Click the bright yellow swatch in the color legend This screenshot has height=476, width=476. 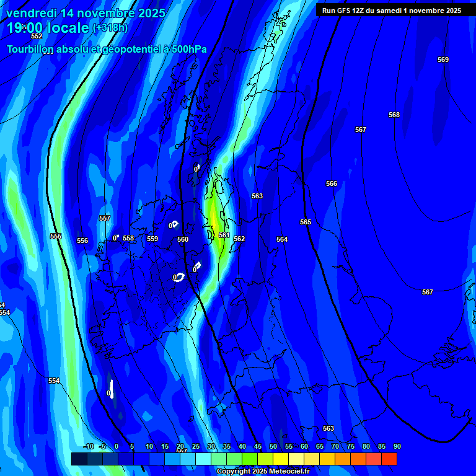click(x=280, y=459)
